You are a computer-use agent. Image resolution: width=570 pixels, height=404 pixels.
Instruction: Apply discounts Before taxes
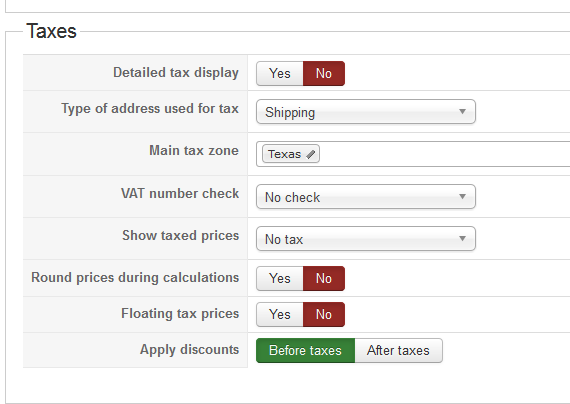click(305, 351)
